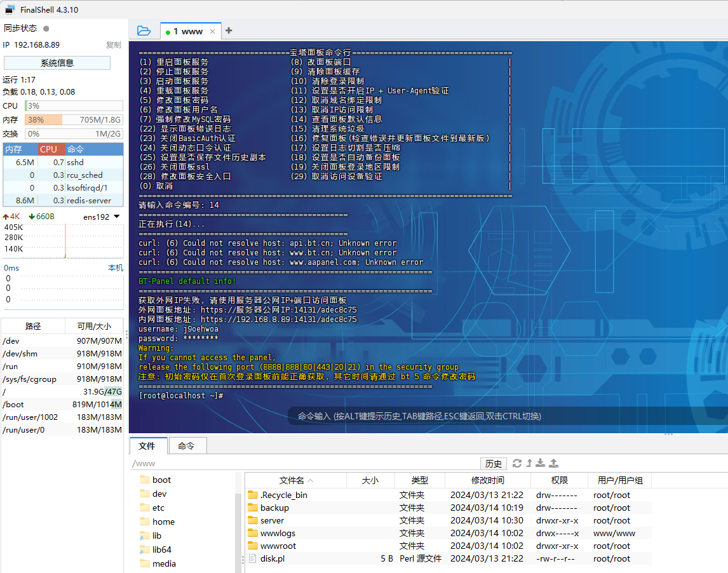Image resolution: width=728 pixels, height=573 pixels.
Task: Sort processes by 内存 column
Action: (20, 149)
